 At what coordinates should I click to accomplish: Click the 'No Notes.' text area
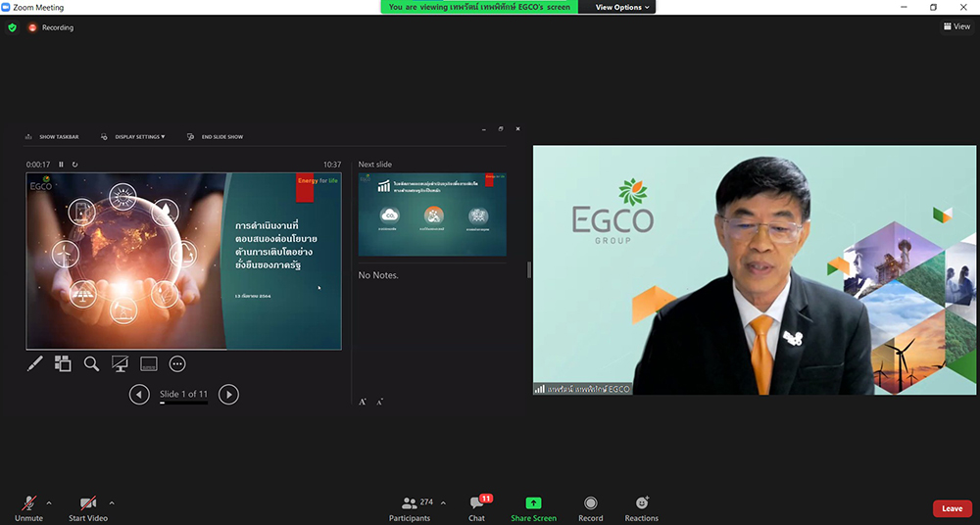(378, 275)
